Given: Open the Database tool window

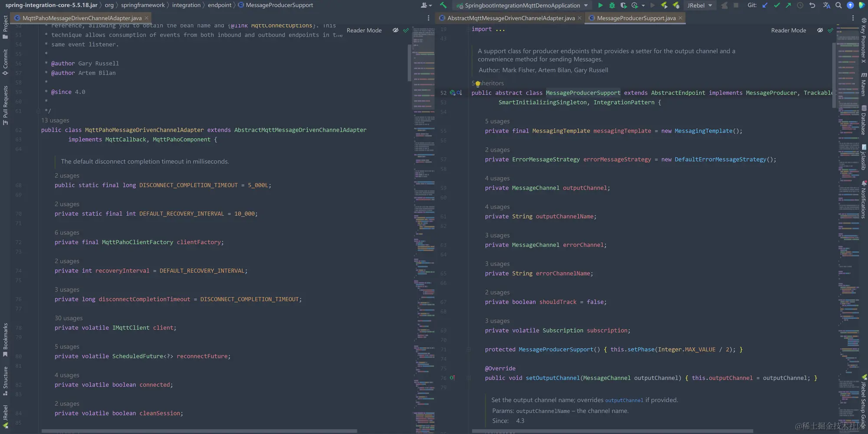Looking at the screenshot, I should click(863, 120).
